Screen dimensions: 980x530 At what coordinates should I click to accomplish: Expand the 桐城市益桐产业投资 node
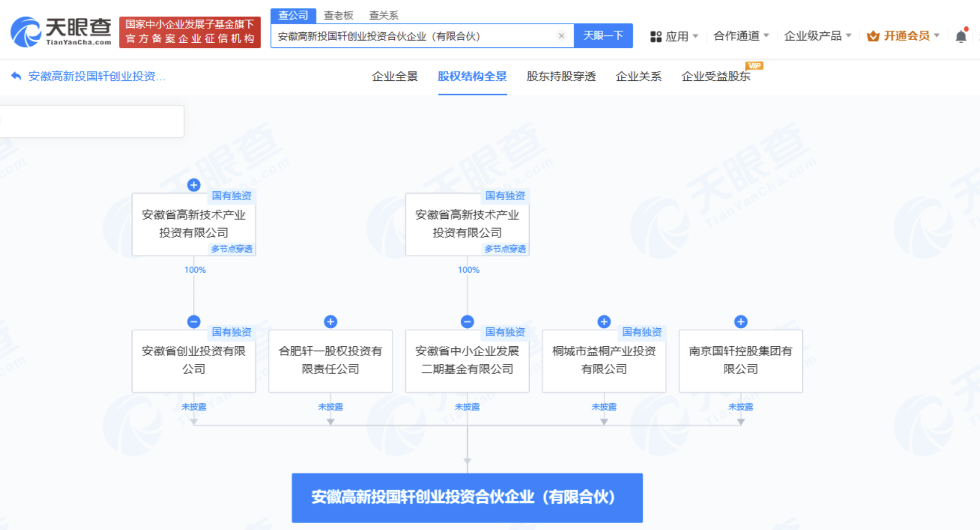click(x=604, y=322)
